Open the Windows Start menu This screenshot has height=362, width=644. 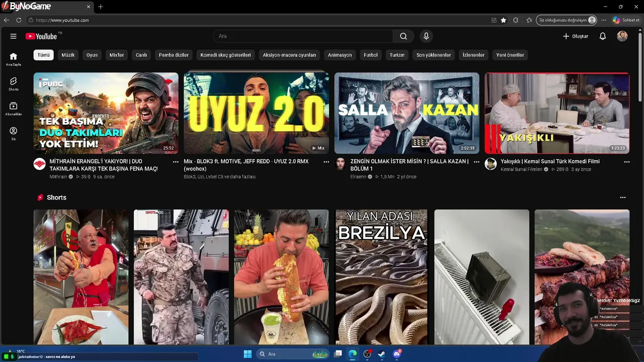(248, 354)
